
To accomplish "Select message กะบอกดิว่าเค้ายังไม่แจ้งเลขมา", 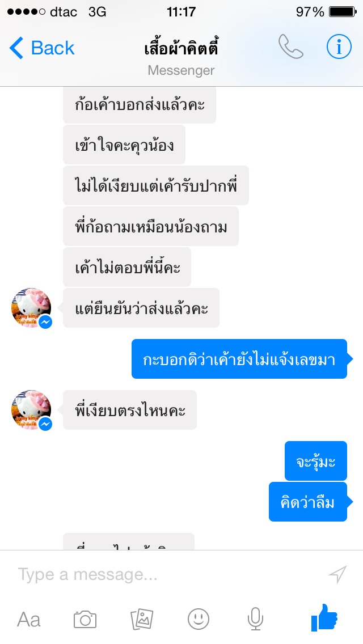I will [239, 359].
